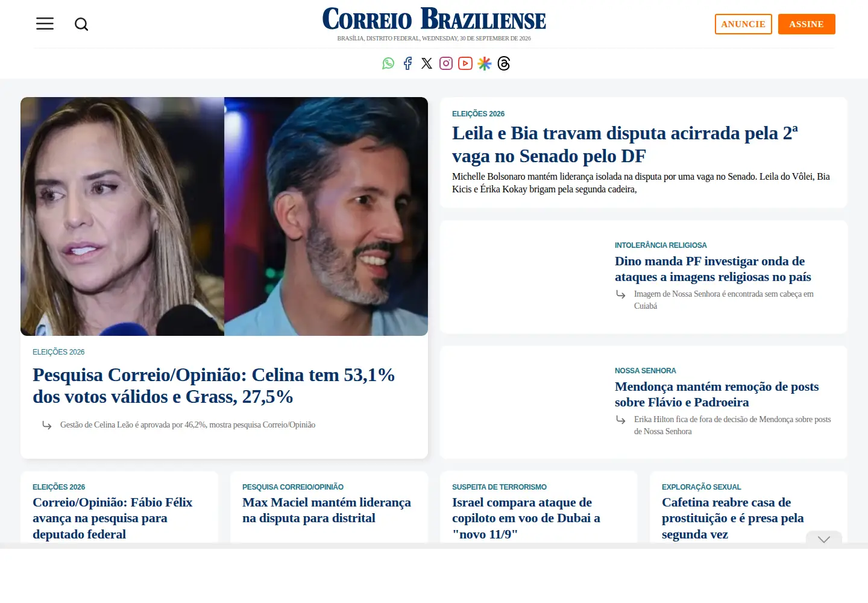The width and height of the screenshot is (868, 603).
Task: Select the SUSPEITA DE TERRORISMO category label
Action: pos(499,487)
